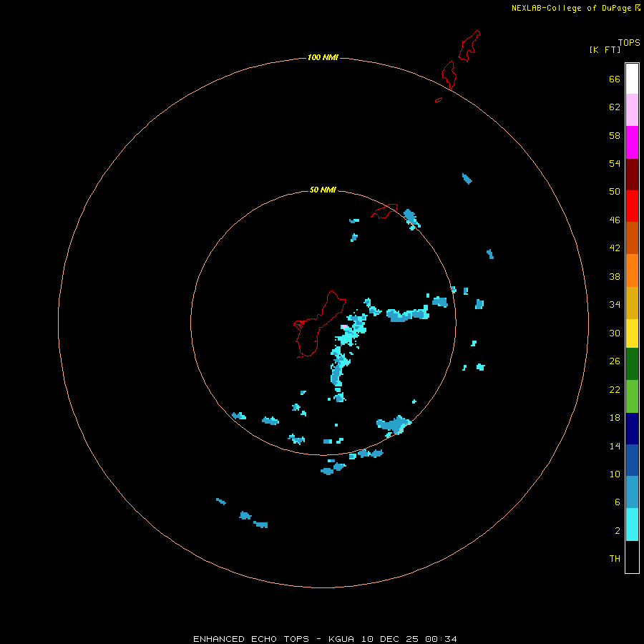This screenshot has height=644, width=644.
Task: Click the light pink 62 K FT swatch
Action: pos(632,109)
